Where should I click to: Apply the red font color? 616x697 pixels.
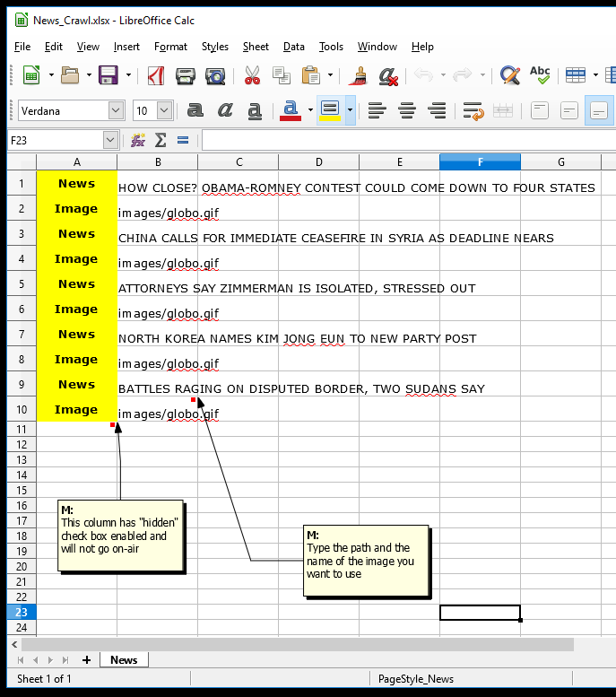(290, 110)
